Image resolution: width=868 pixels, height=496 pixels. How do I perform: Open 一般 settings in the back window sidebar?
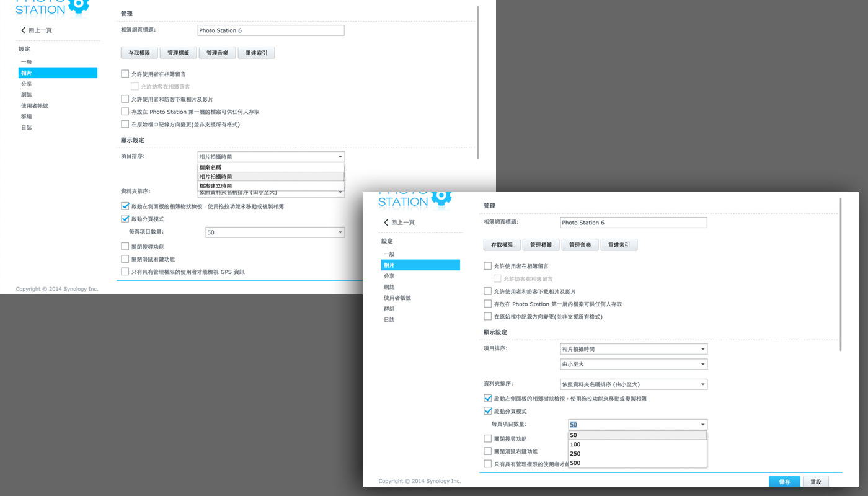click(x=26, y=62)
